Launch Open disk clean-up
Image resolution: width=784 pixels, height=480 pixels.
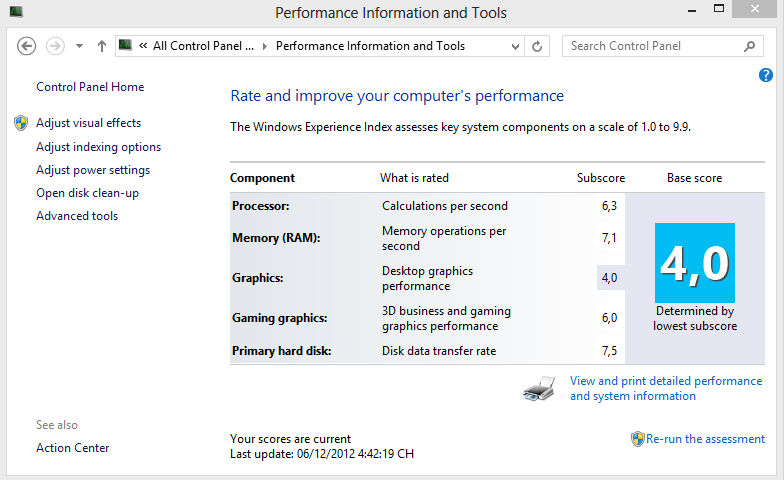tap(87, 193)
